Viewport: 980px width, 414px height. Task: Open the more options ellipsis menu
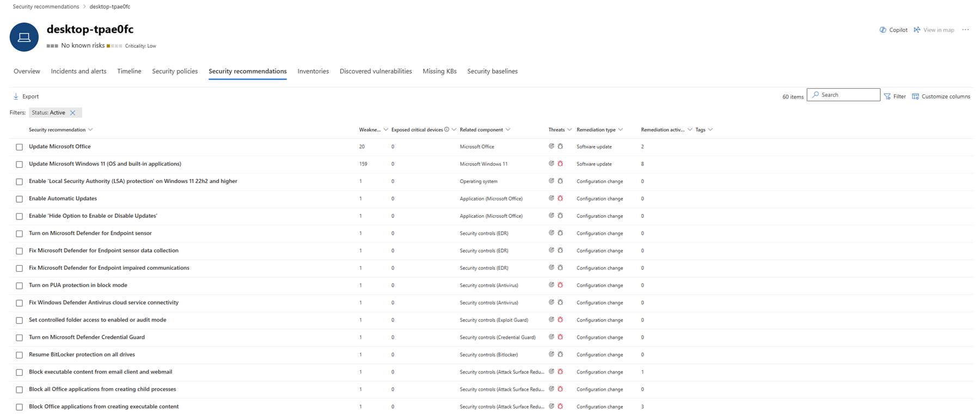[x=965, y=30]
